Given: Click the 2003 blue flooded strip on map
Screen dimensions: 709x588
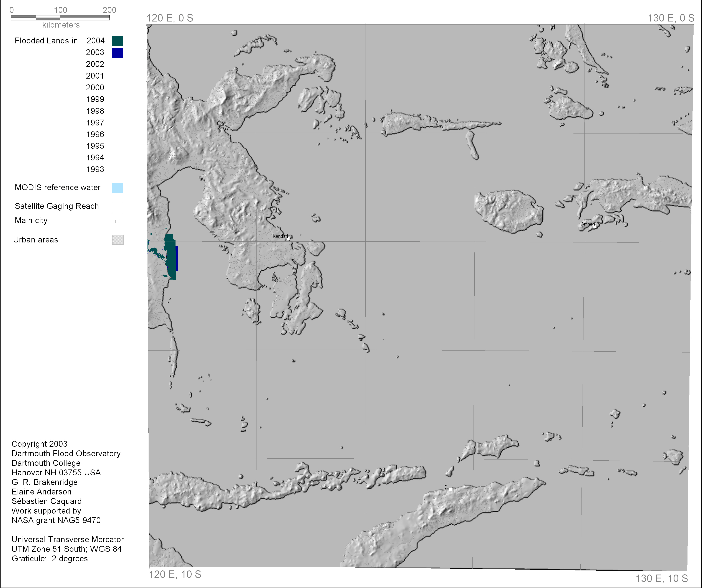Looking at the screenshot, I should point(177,259).
